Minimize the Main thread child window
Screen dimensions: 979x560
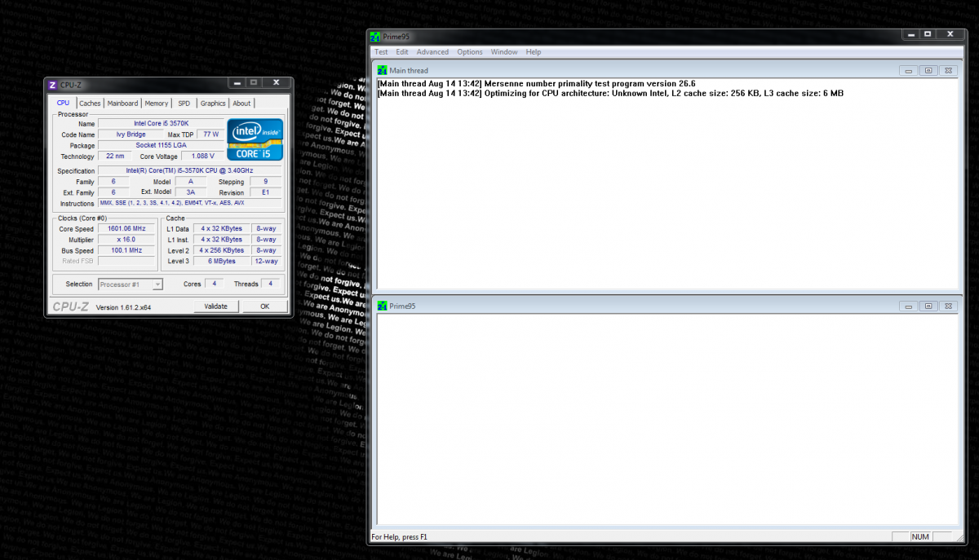point(909,71)
